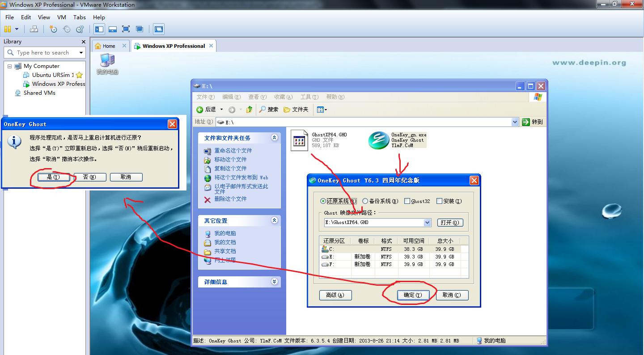Viewport: 644px width, 355px height.
Task: Take a snapshot of this virtual machine
Action: [x=53, y=29]
